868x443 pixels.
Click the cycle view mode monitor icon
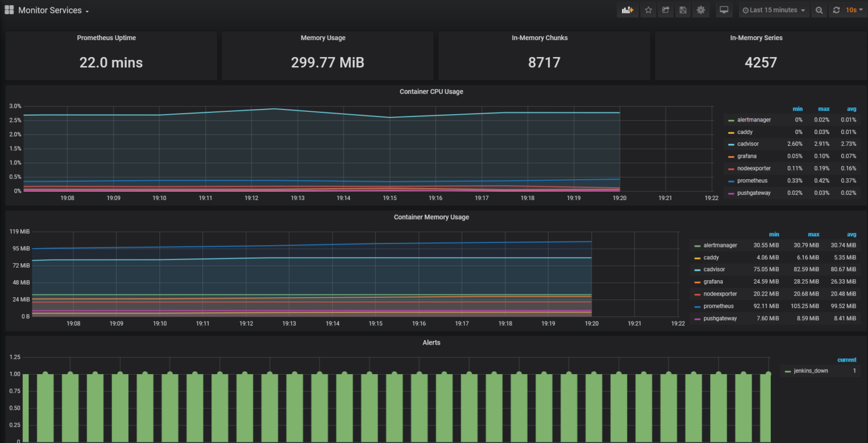tap(723, 10)
